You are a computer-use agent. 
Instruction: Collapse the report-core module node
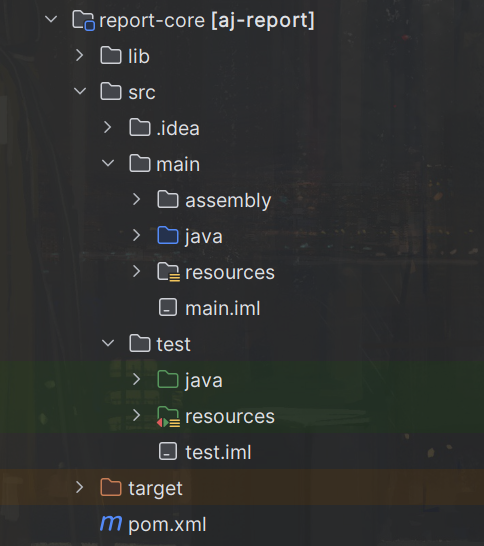coord(51,19)
